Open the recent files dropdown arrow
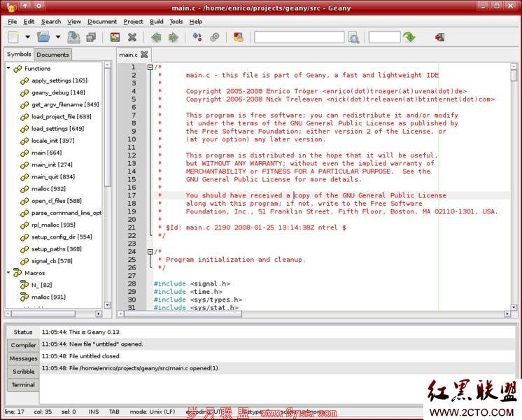522x420 pixels. [x=58, y=37]
